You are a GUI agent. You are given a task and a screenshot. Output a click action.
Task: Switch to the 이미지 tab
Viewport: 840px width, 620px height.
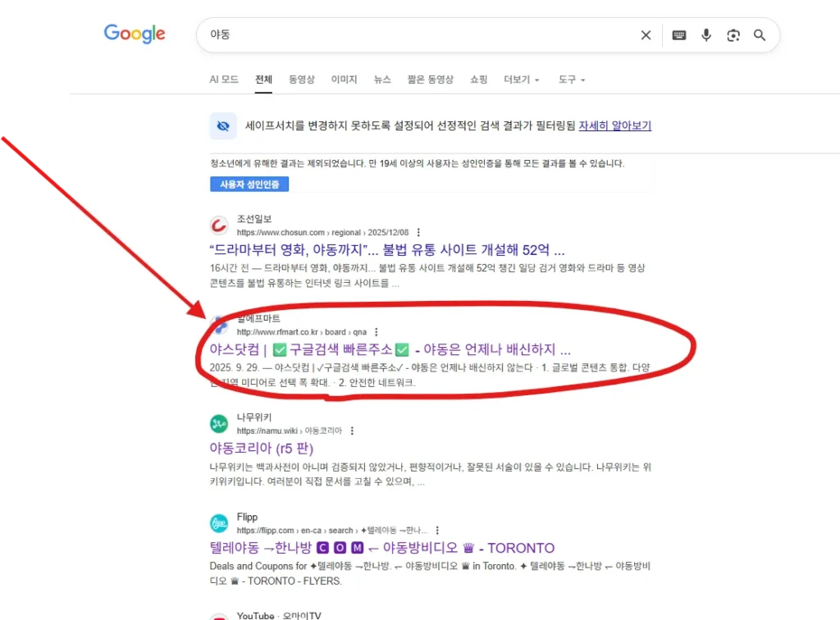coord(344,80)
